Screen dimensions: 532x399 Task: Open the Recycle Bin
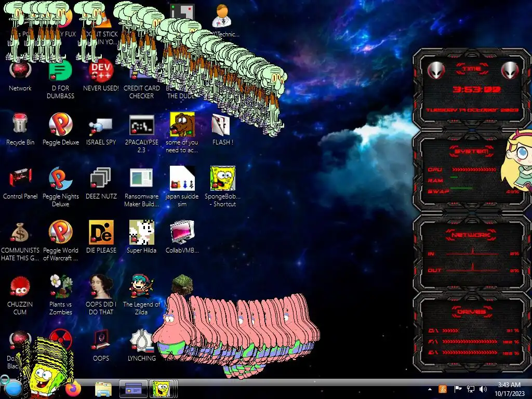pos(20,129)
